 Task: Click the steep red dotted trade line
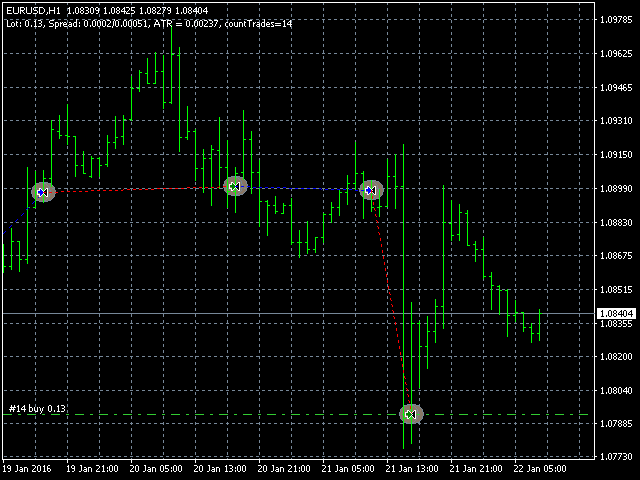click(391, 302)
